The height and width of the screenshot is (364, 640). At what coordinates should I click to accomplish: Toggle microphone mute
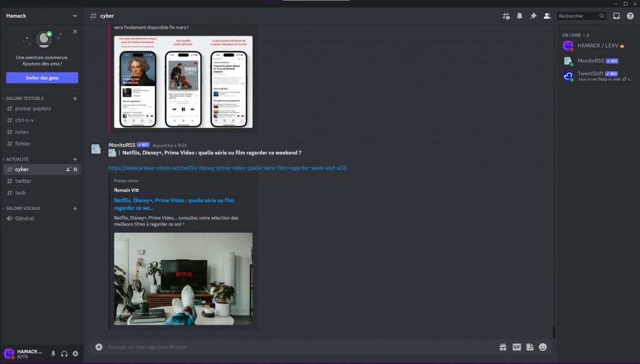[x=53, y=354]
